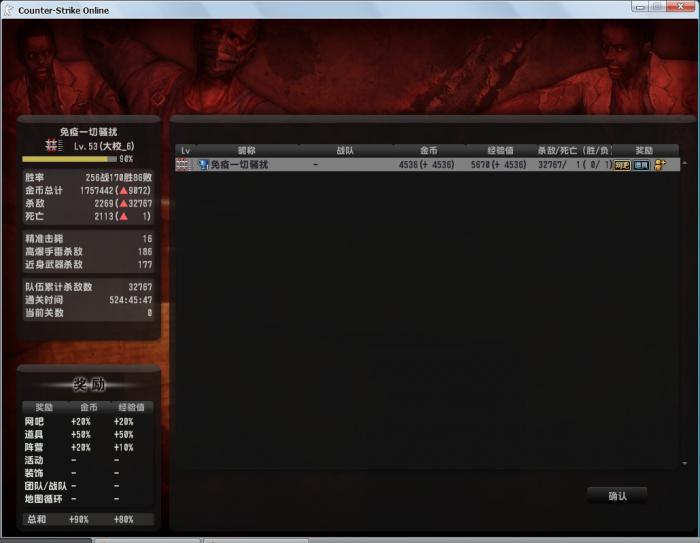Click the red triangle in the 杀敌 row

[124, 203]
